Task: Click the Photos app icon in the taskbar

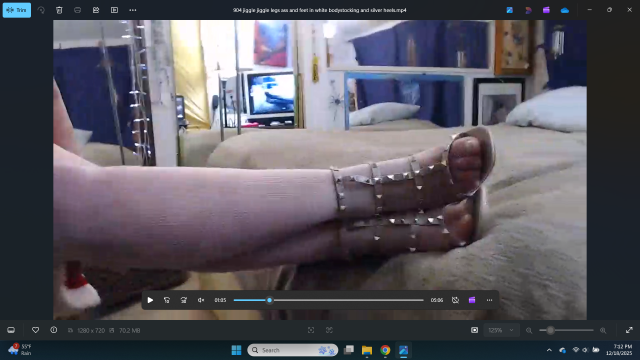Action: 403,350
